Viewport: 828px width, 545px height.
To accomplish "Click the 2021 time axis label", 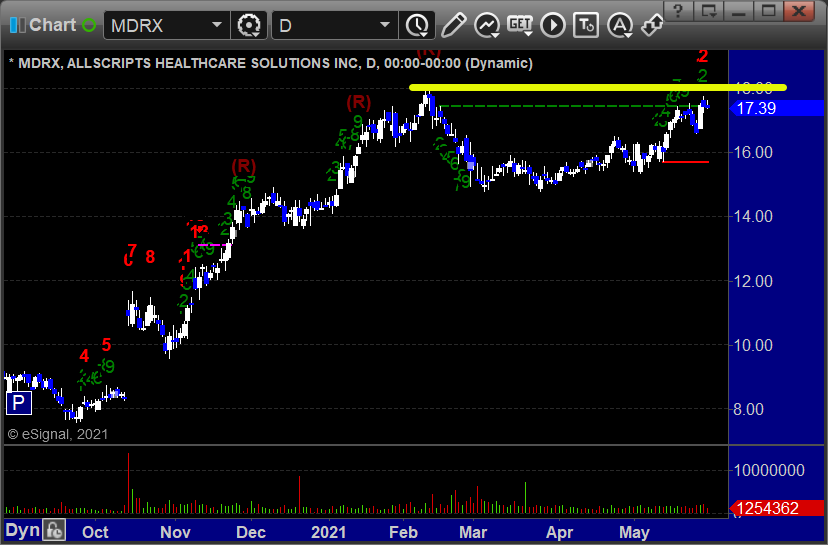I will coord(328,532).
